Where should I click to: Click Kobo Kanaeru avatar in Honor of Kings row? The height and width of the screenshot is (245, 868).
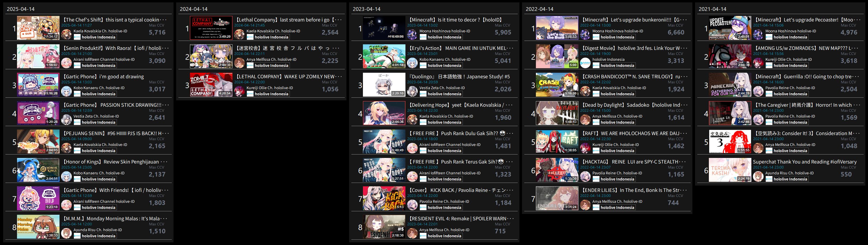[x=66, y=176]
